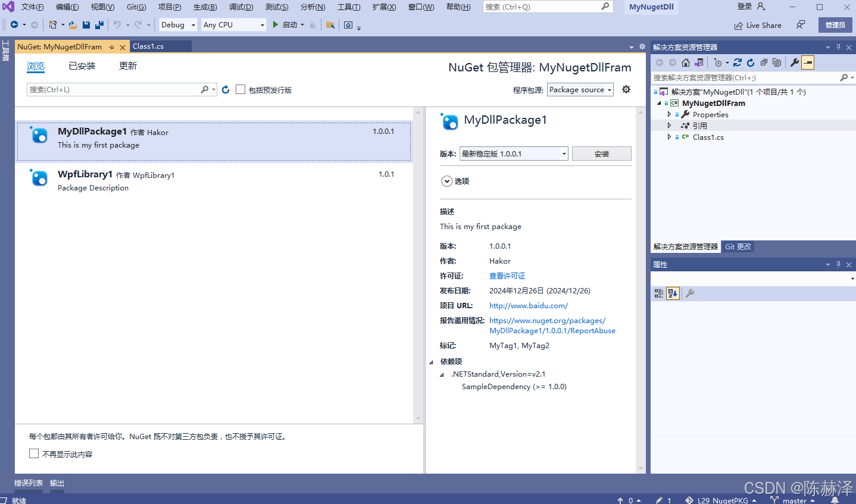
Task: Click the feedback icon near Live Share
Action: pos(801,25)
